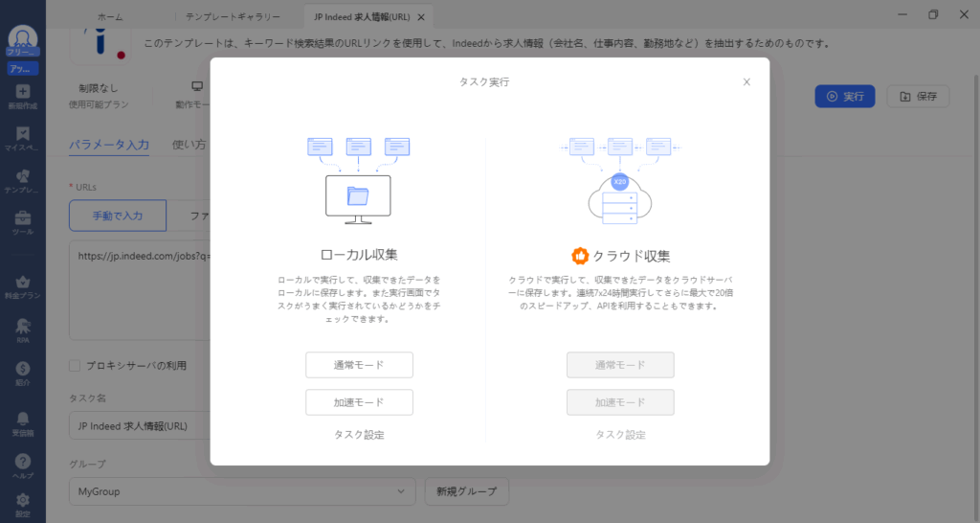This screenshot has height=523, width=980.
Task: Click the ローカル収集 heading text
Action: [x=359, y=255]
